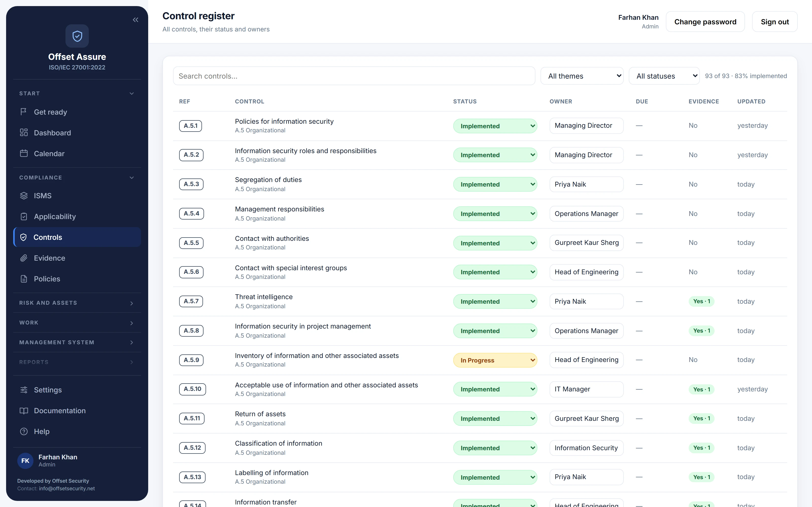Change A.5.9 In Progress status dropdown
812x507 pixels.
coord(495,360)
